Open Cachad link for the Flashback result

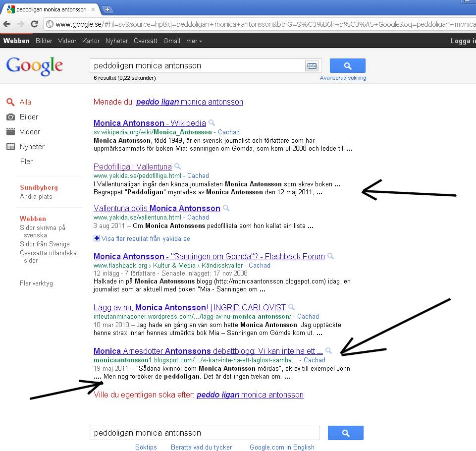(x=260, y=265)
